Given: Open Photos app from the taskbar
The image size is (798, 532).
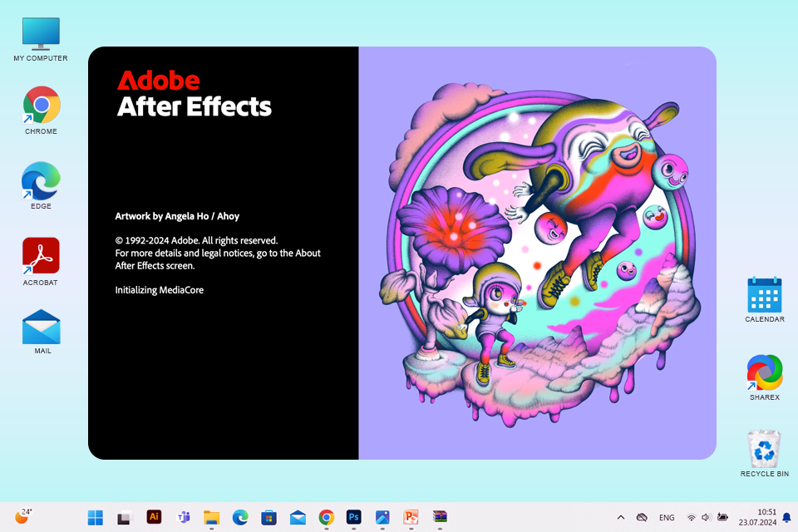Looking at the screenshot, I should (382, 517).
